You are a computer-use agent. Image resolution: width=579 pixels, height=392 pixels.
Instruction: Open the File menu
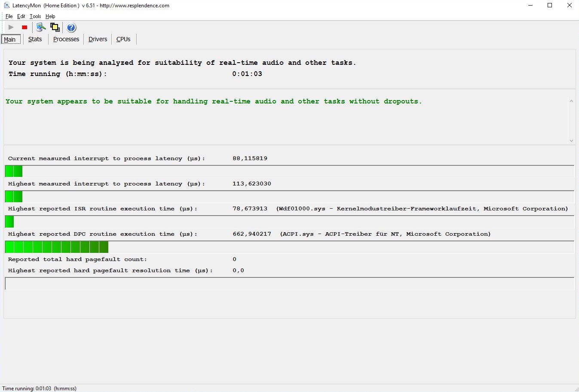point(9,16)
